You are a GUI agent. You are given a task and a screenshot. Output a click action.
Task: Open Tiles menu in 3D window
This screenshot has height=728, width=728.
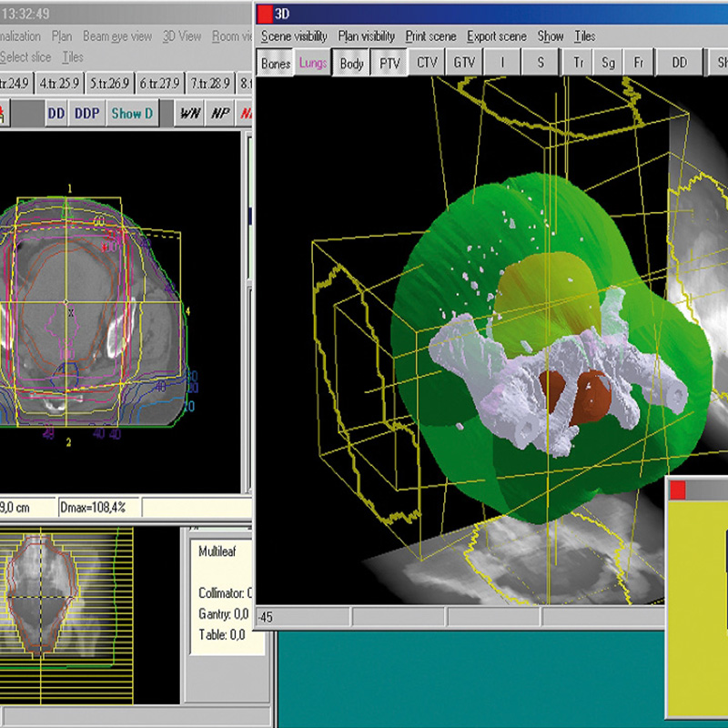pyautogui.click(x=584, y=36)
